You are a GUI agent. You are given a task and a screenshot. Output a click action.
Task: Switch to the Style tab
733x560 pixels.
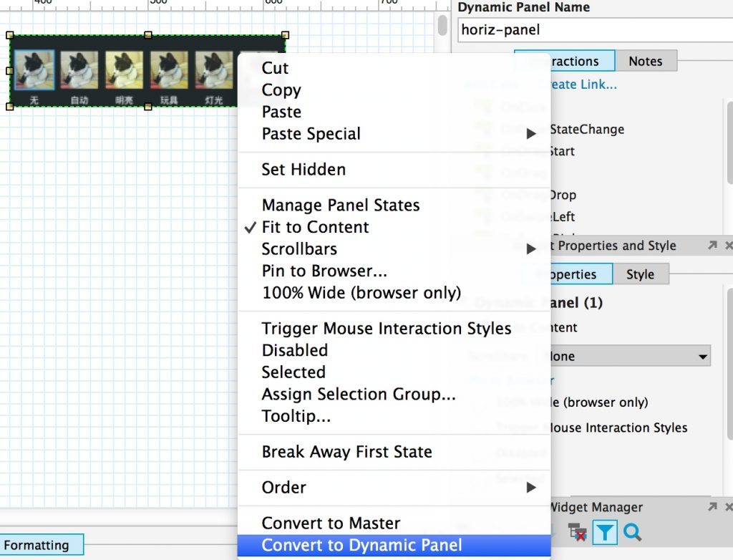point(641,274)
